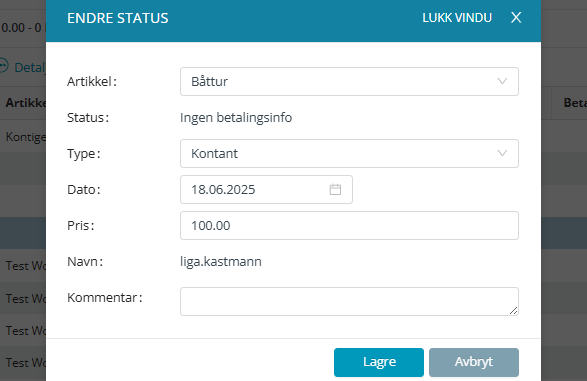Open the calendar picker icon in Dato
Screen dimensions: 587x381
(335, 189)
